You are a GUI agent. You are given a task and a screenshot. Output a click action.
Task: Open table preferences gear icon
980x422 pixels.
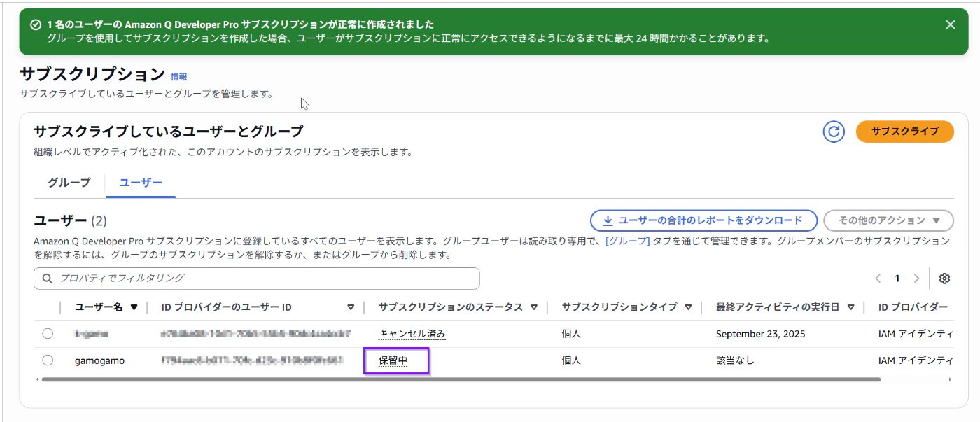pyautogui.click(x=944, y=279)
